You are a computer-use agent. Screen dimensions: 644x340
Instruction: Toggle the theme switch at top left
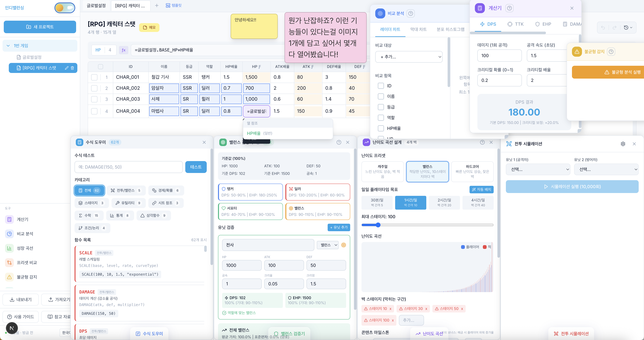coord(65,8)
